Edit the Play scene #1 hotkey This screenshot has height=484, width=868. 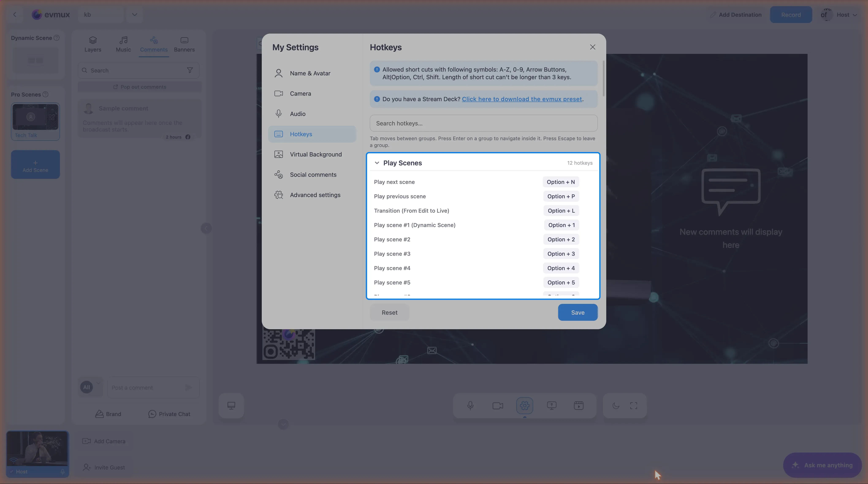tap(561, 225)
